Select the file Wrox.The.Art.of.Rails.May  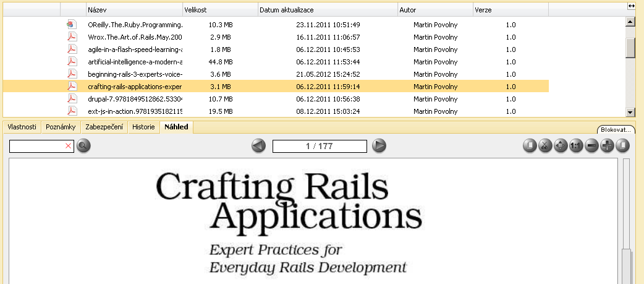click(135, 37)
